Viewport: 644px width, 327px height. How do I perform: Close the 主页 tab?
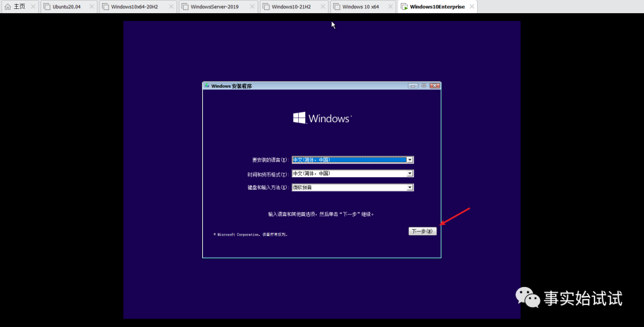[33, 7]
